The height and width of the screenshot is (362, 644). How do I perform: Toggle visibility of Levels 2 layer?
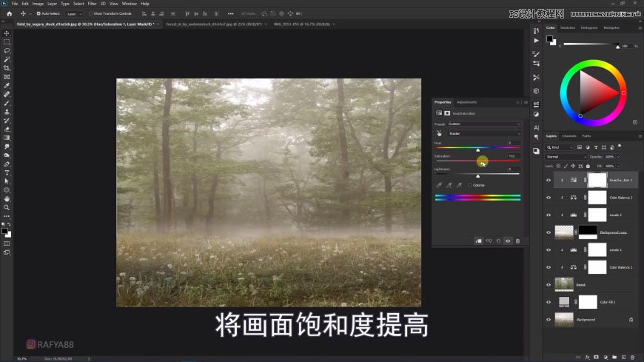click(548, 215)
